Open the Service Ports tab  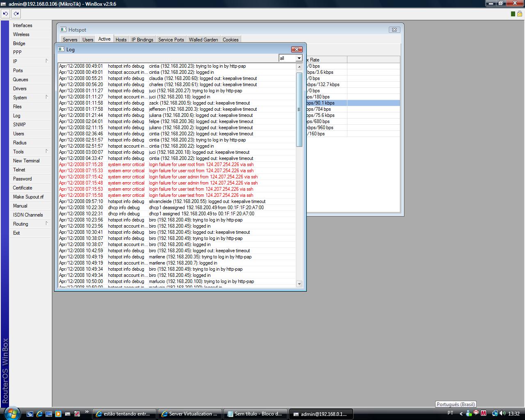[x=171, y=40]
